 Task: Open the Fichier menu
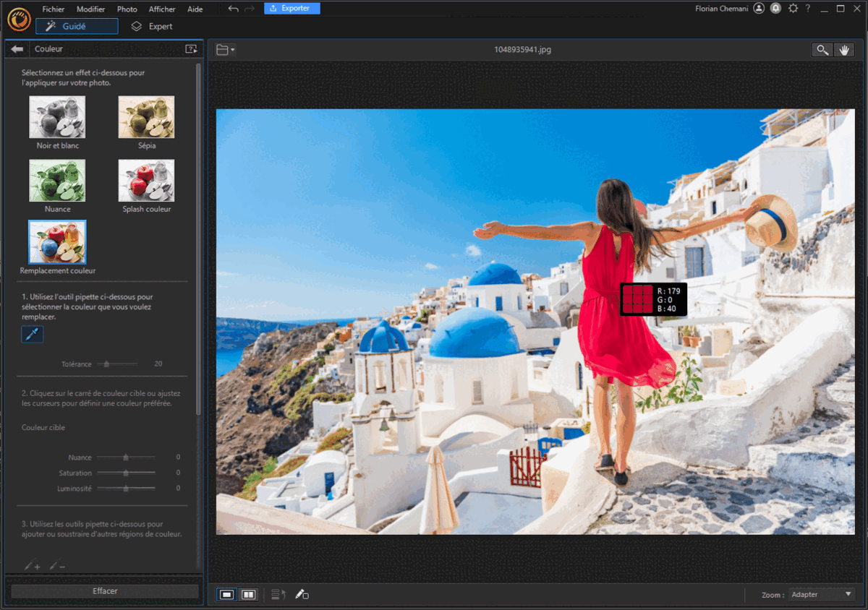click(x=53, y=9)
